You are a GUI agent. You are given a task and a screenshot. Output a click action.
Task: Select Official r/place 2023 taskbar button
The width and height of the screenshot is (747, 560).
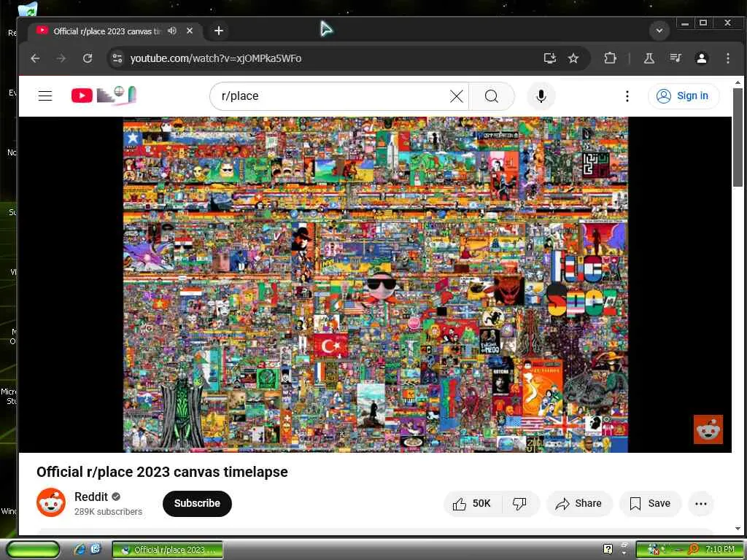point(168,550)
